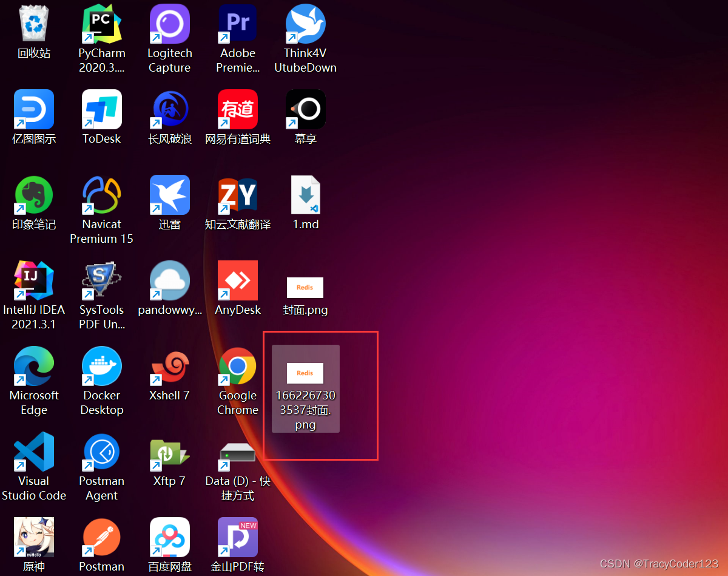
Task: Click the 迅雷 bird icon
Action: [x=170, y=195]
